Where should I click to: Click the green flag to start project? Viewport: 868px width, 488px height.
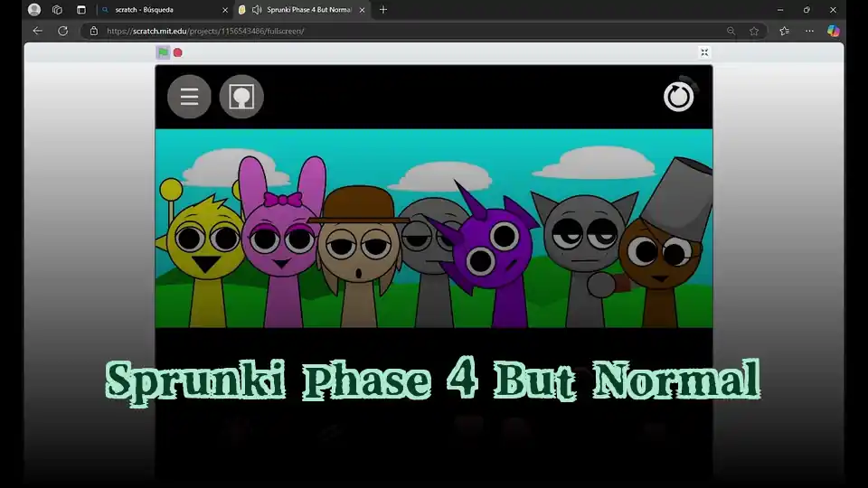(x=163, y=52)
